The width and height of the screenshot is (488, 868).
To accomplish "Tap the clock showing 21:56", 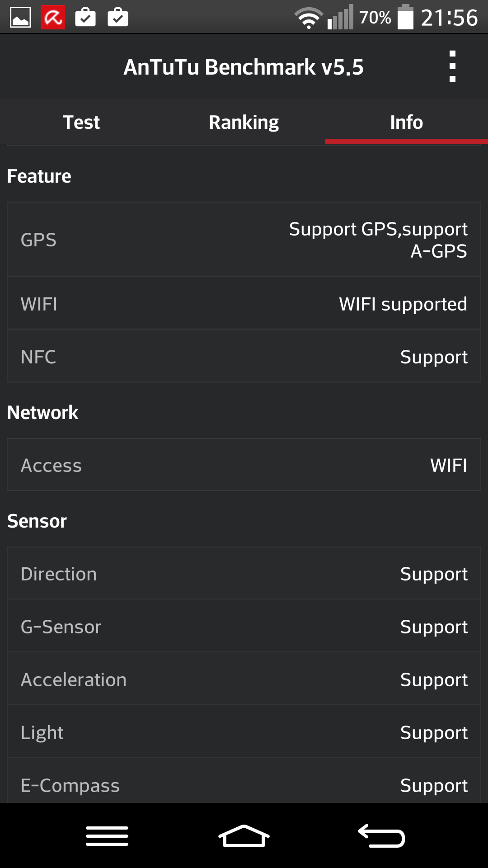I will point(449,18).
